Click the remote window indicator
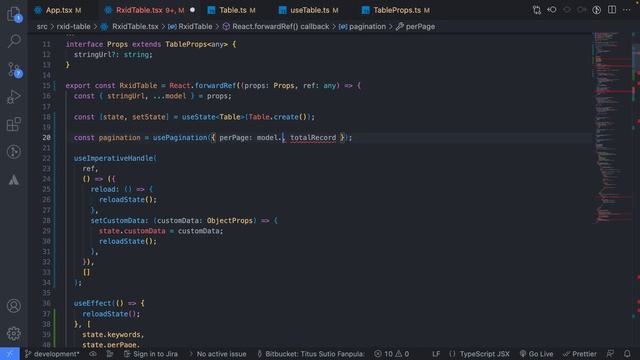The image size is (640, 360). click(9, 354)
